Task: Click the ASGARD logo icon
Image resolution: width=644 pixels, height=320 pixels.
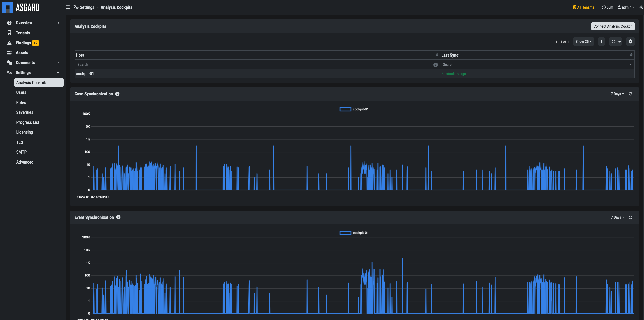Action: pos(7,7)
